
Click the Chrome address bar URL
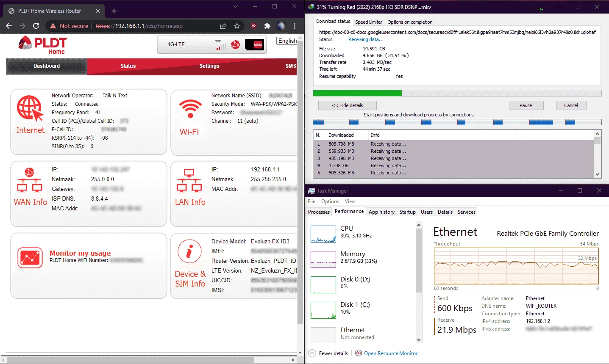point(139,26)
